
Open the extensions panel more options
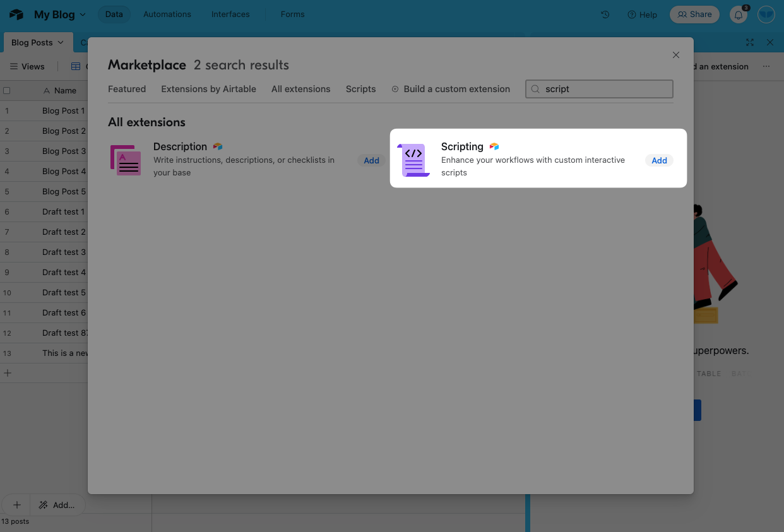[x=766, y=66]
